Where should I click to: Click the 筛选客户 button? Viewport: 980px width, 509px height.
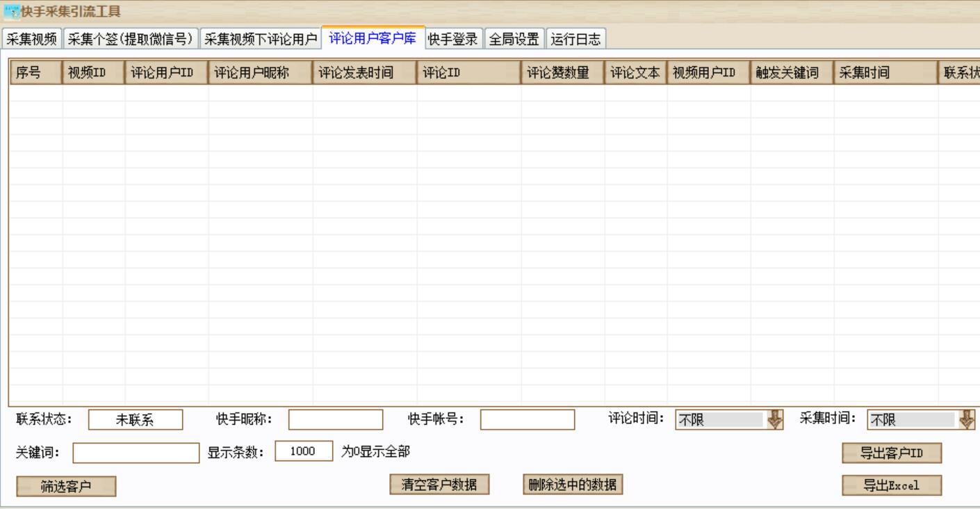pyautogui.click(x=66, y=485)
